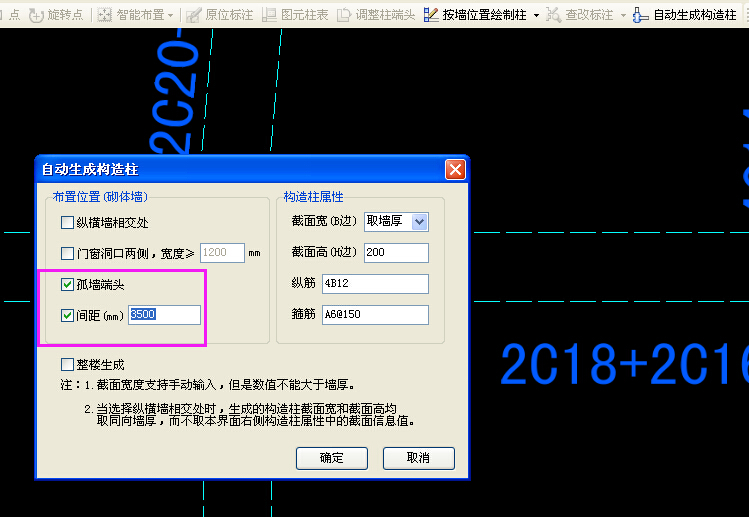
Task: Enable the 整楼生成 checkbox
Action: pyautogui.click(x=67, y=365)
